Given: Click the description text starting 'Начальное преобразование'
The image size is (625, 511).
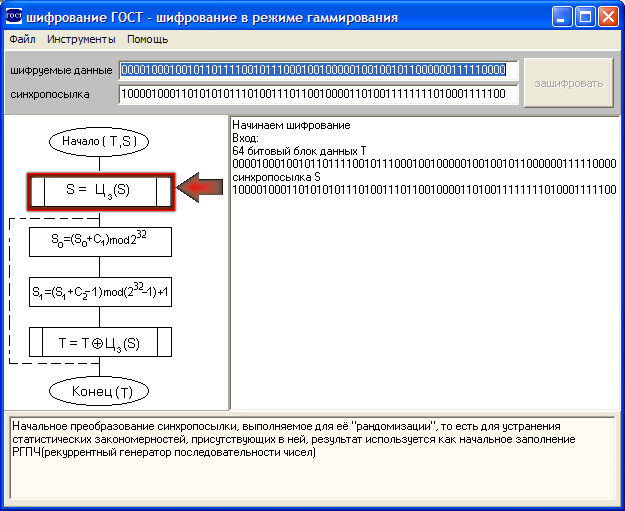Looking at the screenshot, I should pos(294,439).
